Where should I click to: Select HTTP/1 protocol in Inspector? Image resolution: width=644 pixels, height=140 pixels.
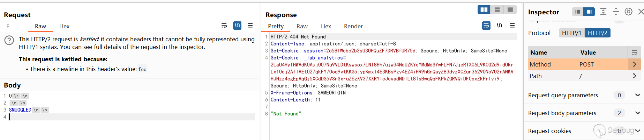point(571,33)
